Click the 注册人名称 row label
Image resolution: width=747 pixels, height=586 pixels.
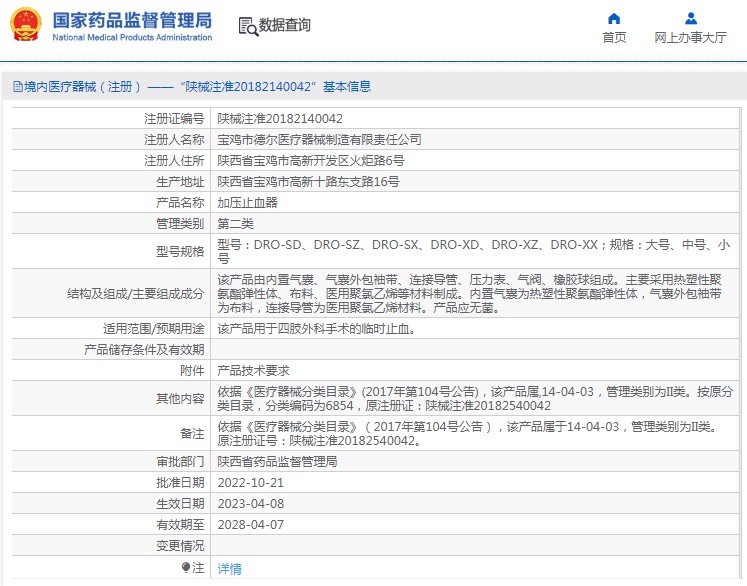coord(174,140)
